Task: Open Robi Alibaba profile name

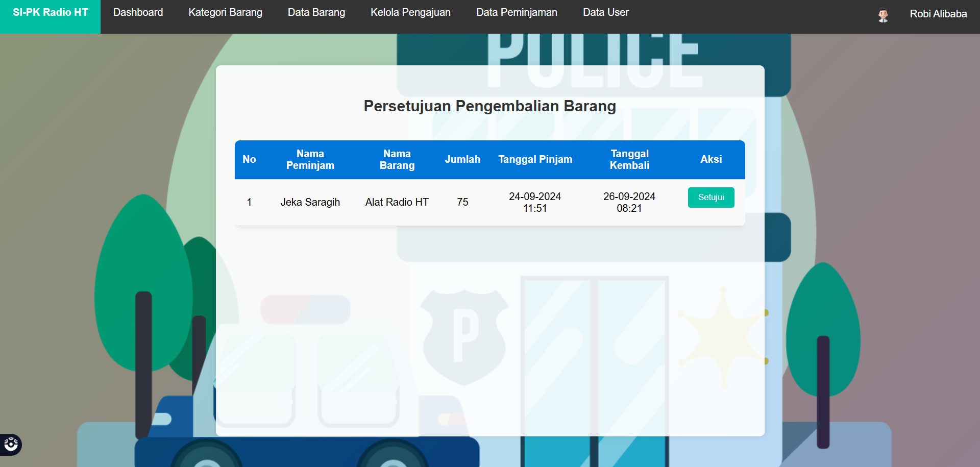Action: coord(938,14)
